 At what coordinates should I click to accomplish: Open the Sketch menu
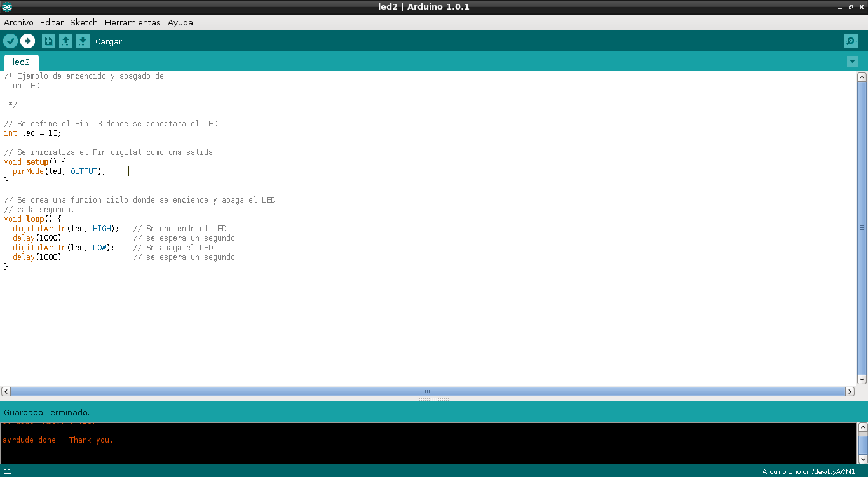(84, 22)
